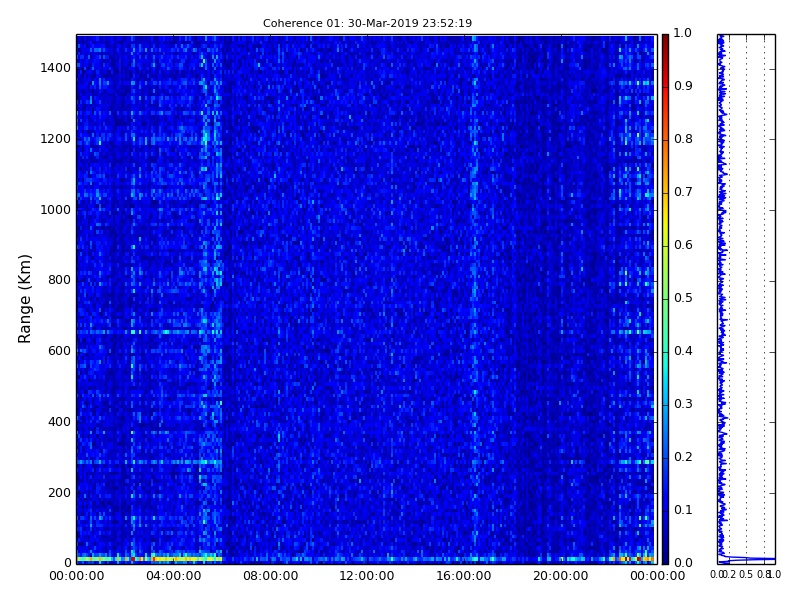The height and width of the screenshot is (600, 800).
Task: Click the colorbar label 0.4
Action: (683, 351)
